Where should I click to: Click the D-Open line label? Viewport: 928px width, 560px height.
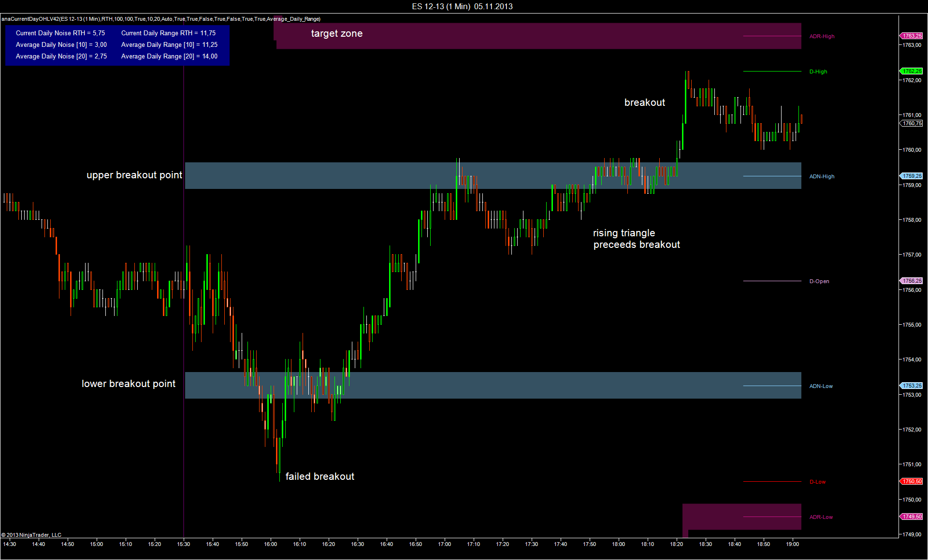[819, 281]
